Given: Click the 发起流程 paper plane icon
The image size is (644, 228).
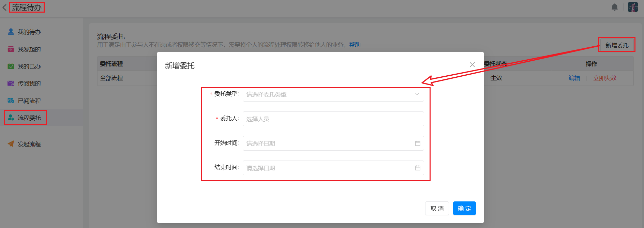Looking at the screenshot, I should click(11, 144).
